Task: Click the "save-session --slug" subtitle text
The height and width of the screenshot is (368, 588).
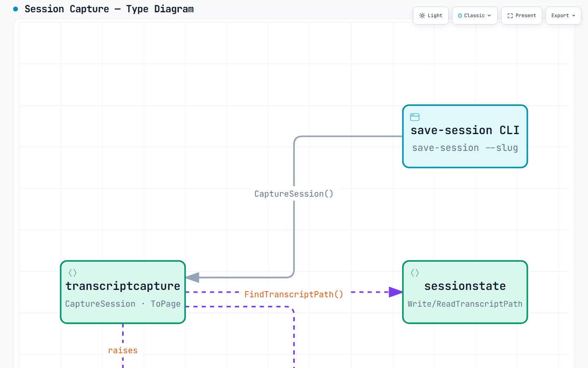Action: pyautogui.click(x=465, y=148)
